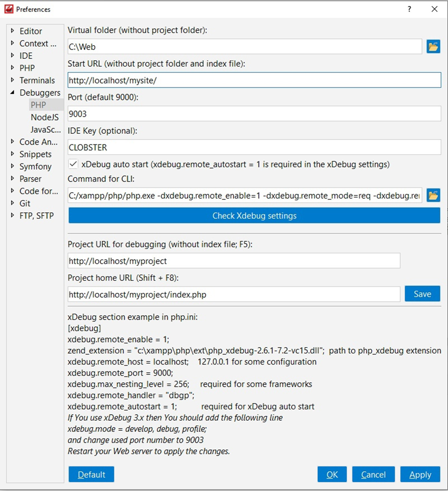Collapse the Debuggers tree section
The width and height of the screenshot is (448, 491).
[12, 92]
